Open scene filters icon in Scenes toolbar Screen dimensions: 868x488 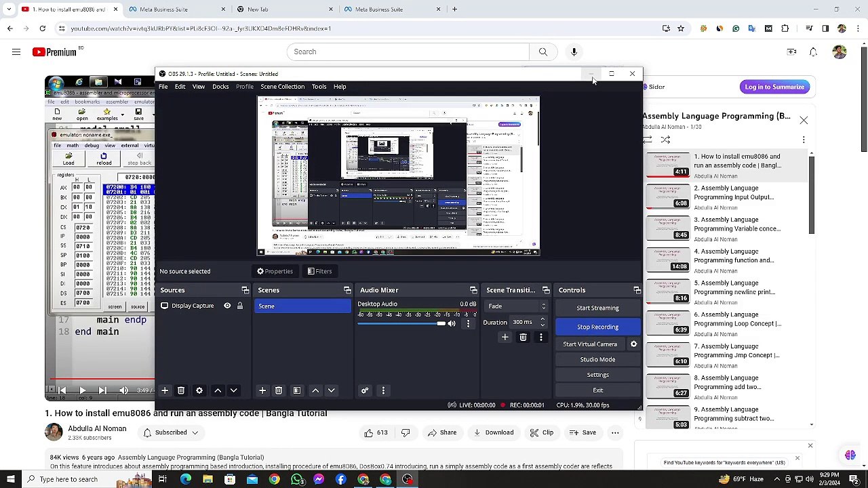tap(296, 390)
